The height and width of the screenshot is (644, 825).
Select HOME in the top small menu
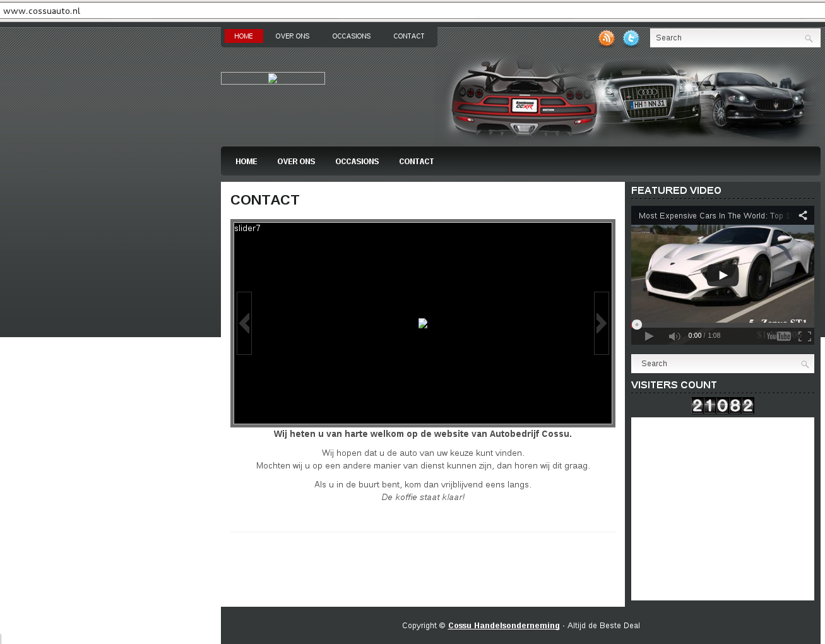(x=244, y=37)
